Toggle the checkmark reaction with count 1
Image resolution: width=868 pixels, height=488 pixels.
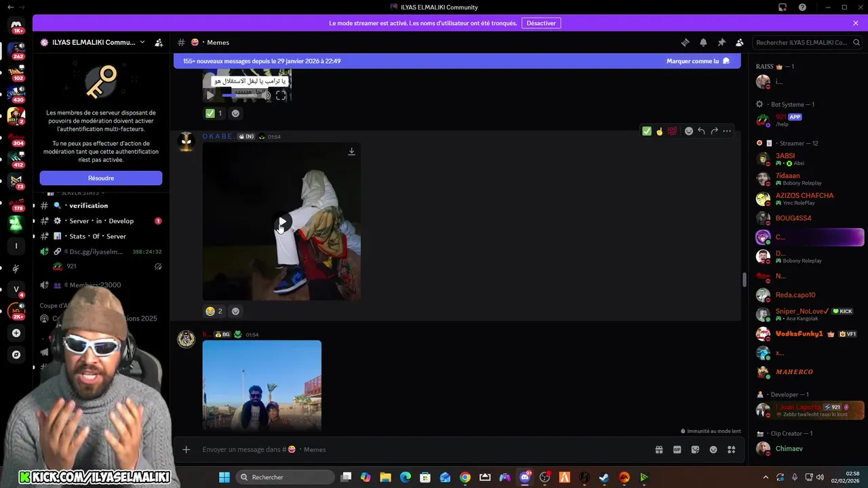click(214, 113)
